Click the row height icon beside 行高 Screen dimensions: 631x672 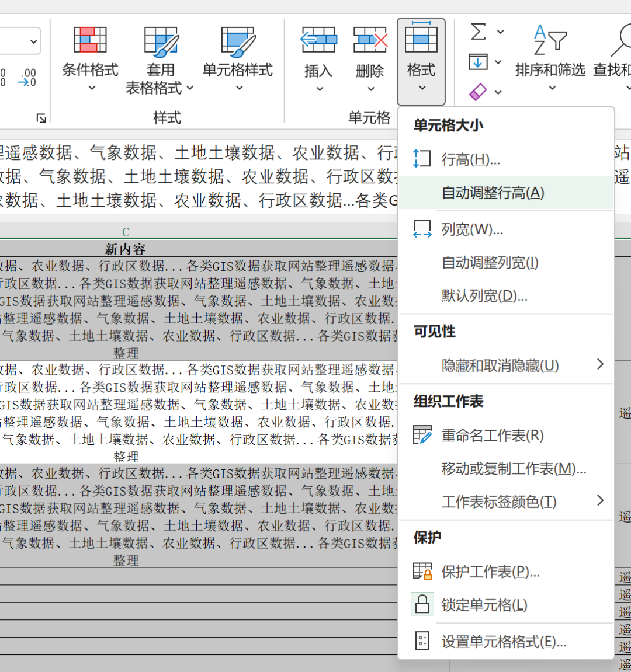(422, 159)
